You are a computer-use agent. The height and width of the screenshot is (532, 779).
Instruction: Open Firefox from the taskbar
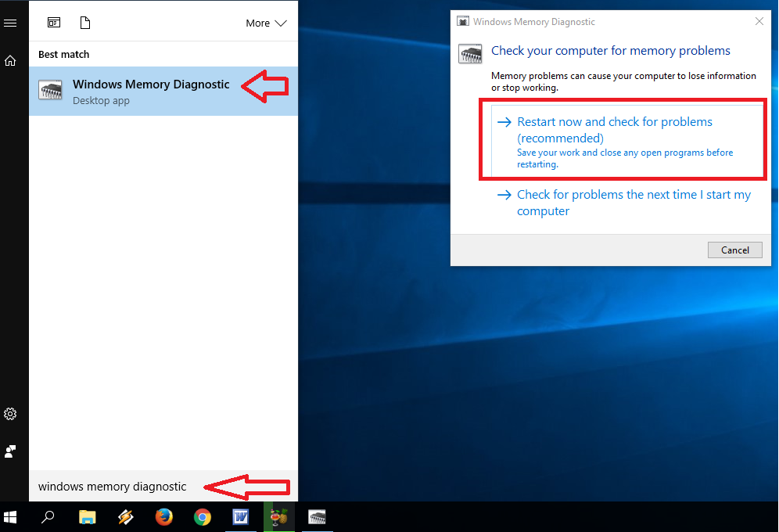coord(164,516)
